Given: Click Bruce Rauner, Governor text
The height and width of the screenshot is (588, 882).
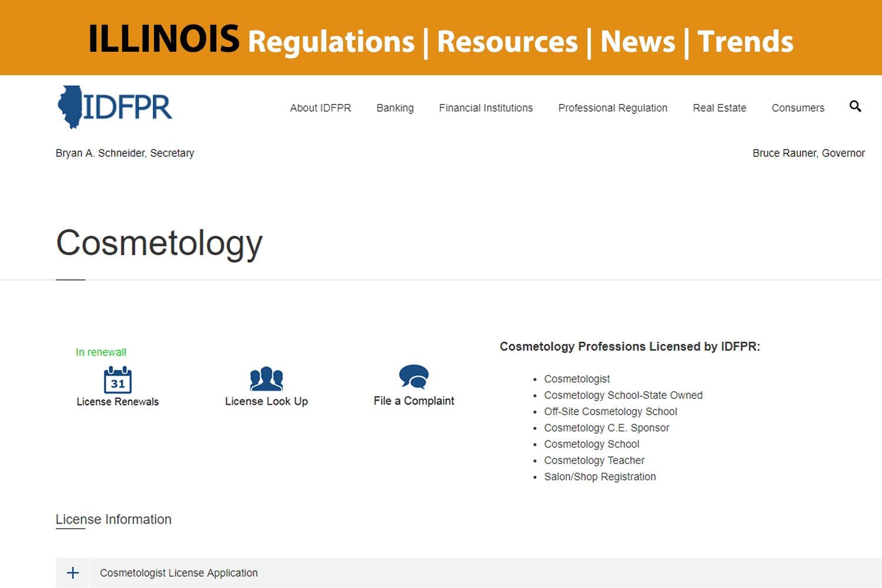Looking at the screenshot, I should click(x=808, y=153).
